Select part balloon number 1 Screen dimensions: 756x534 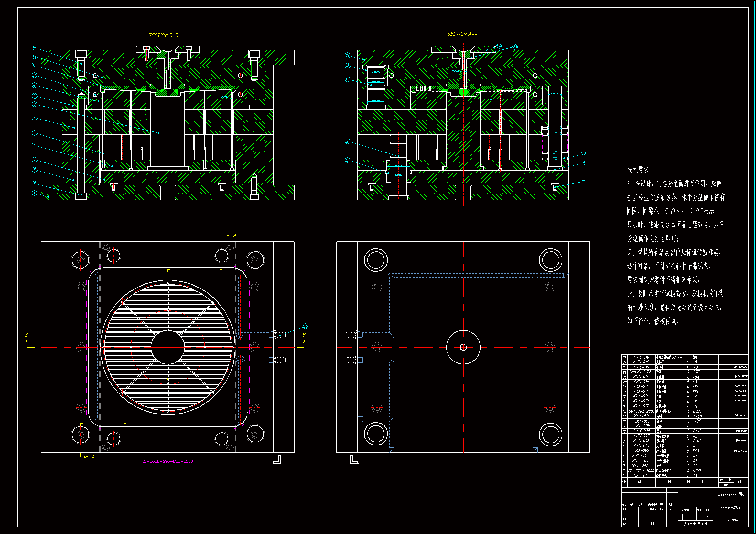tap(35, 193)
